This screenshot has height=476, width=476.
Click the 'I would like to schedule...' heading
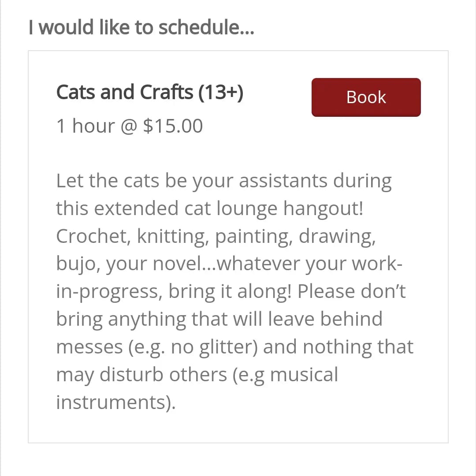tap(141, 27)
